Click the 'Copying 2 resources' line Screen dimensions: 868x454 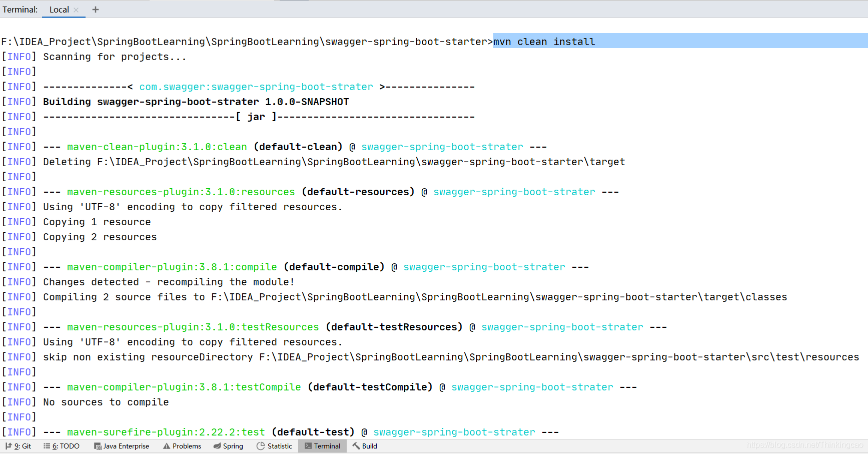(x=100, y=237)
